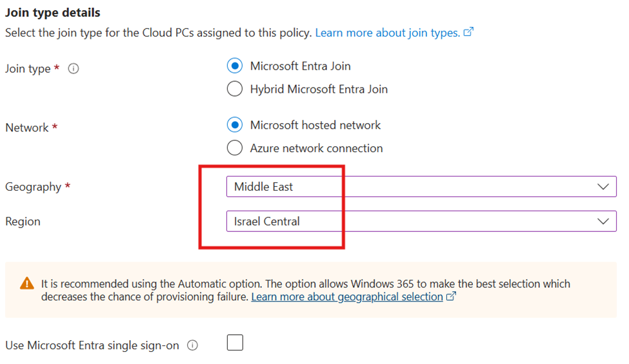Expand Geography list via chevron arrow
Screen dimensions: 629x364
point(603,187)
